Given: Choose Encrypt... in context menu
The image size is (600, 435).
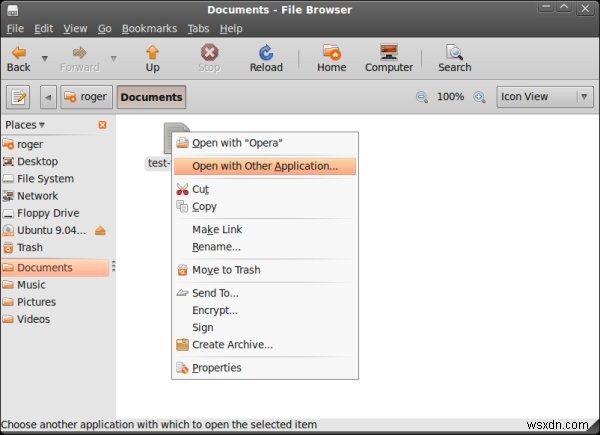Looking at the screenshot, I should [265, 310].
